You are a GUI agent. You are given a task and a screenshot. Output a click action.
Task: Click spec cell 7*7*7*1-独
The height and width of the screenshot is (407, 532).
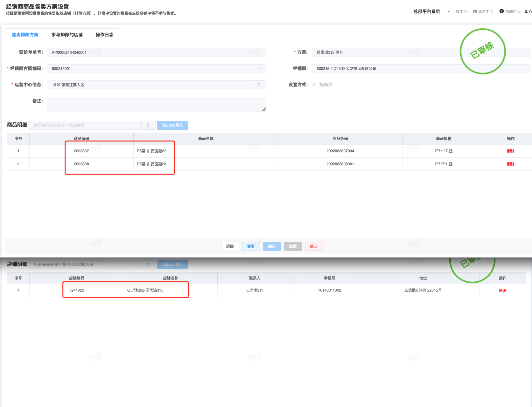[444, 164]
